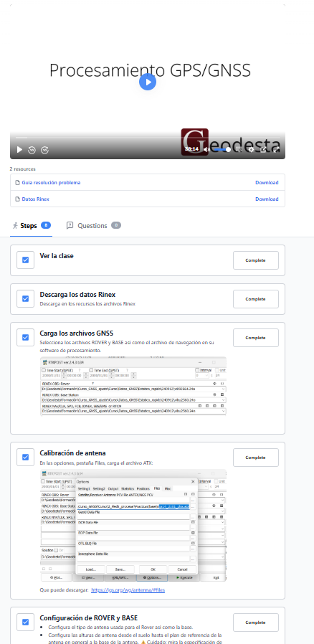Start the video with the small play icon
Image resolution: width=314 pixels, height=644 pixels.
point(19,150)
